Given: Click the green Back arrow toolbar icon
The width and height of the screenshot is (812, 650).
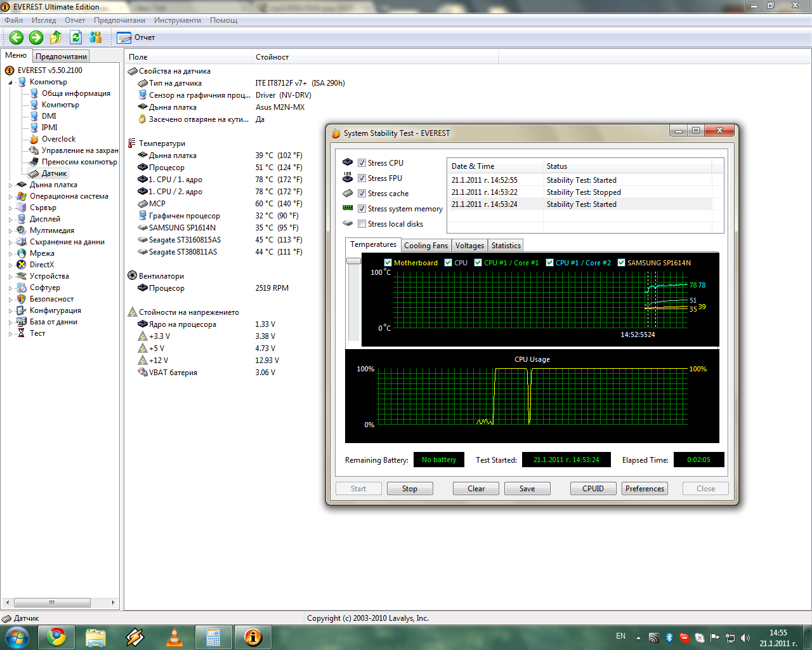Looking at the screenshot, I should click(x=16, y=38).
